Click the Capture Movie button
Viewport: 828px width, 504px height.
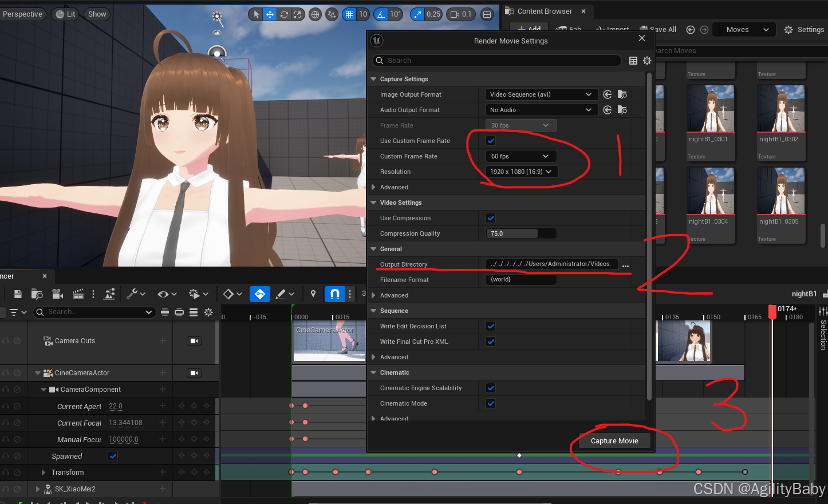click(614, 440)
